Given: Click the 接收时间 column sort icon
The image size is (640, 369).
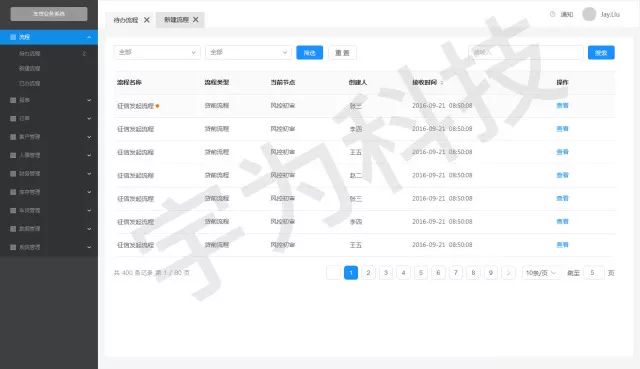Looking at the screenshot, I should click(x=442, y=82).
